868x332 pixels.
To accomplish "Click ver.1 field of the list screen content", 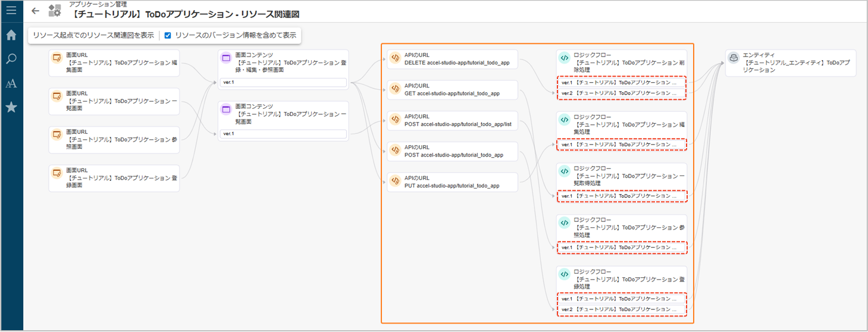I will click(x=283, y=134).
